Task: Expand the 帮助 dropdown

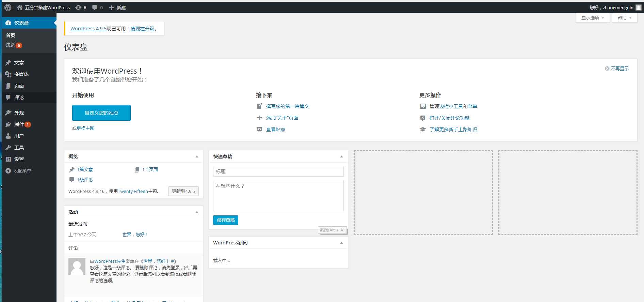Action: (625, 18)
